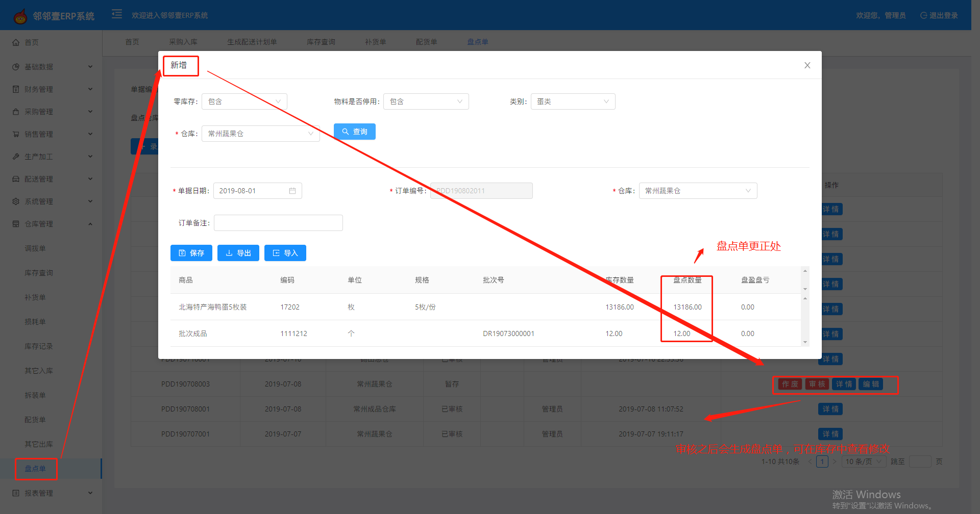Open 调拨单 in the sidebar
The height and width of the screenshot is (514, 980).
35,248
